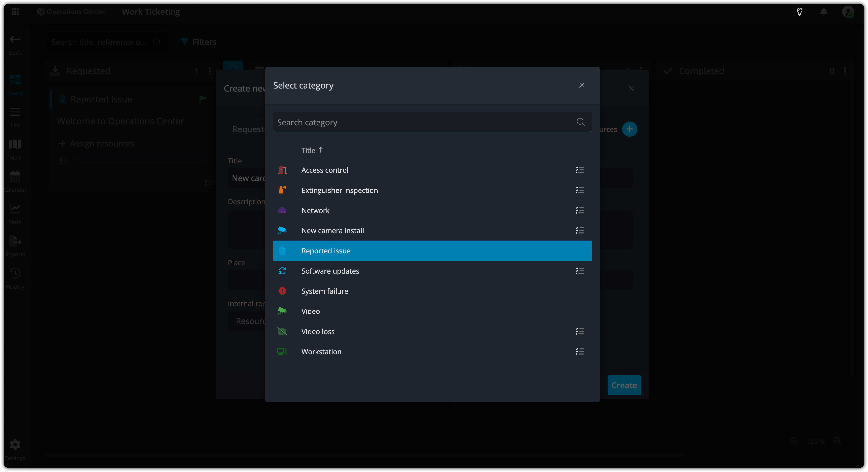Open checklist icon for Network row
868x472 pixels.
pyautogui.click(x=580, y=210)
